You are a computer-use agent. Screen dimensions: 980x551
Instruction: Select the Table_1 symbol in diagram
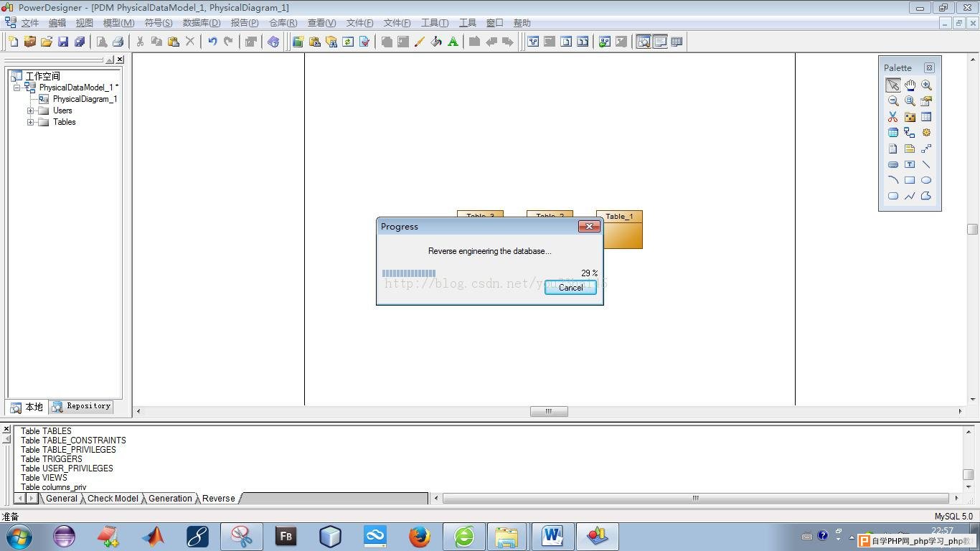(619, 230)
